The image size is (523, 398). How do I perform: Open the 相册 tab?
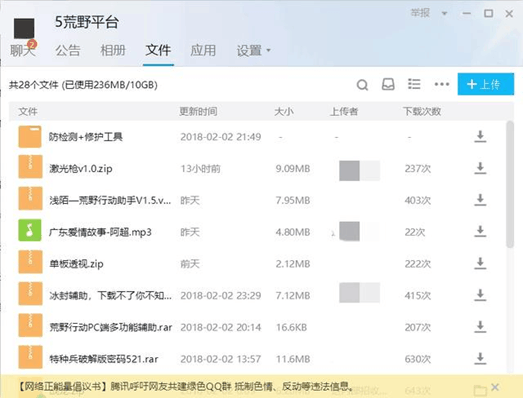point(113,51)
